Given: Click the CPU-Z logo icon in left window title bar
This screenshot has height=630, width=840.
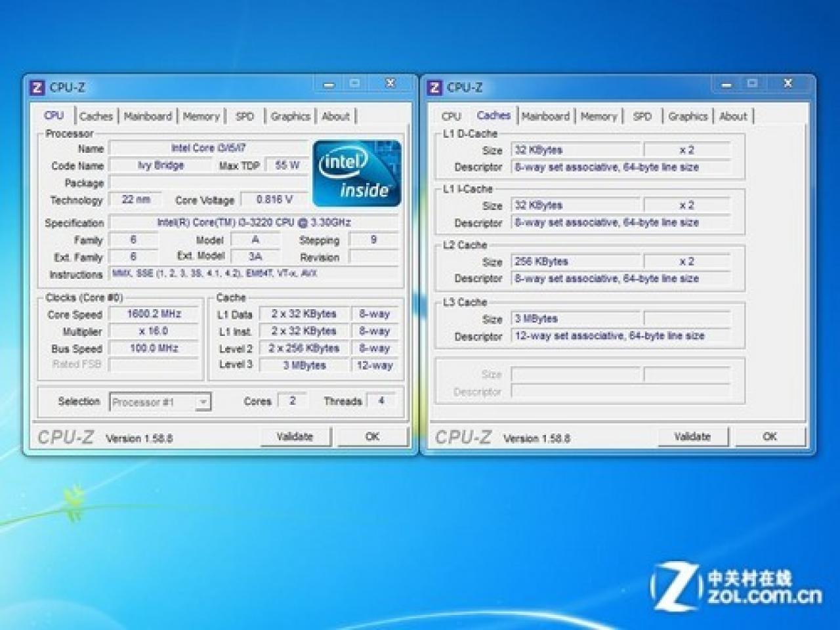Looking at the screenshot, I should 37,87.
